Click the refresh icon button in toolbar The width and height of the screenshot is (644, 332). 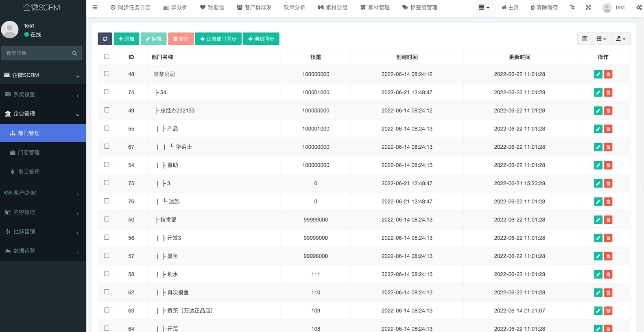(105, 39)
